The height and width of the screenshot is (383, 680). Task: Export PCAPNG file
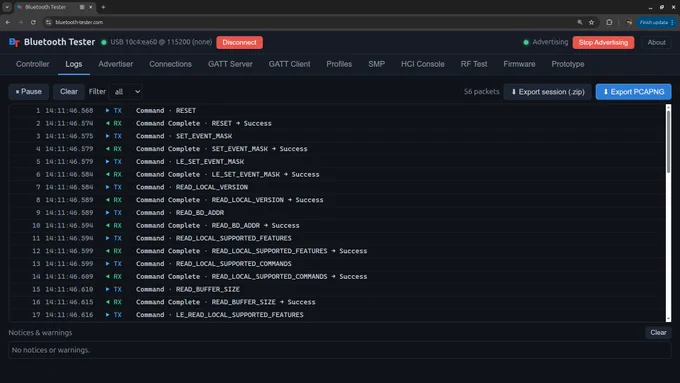tap(633, 92)
